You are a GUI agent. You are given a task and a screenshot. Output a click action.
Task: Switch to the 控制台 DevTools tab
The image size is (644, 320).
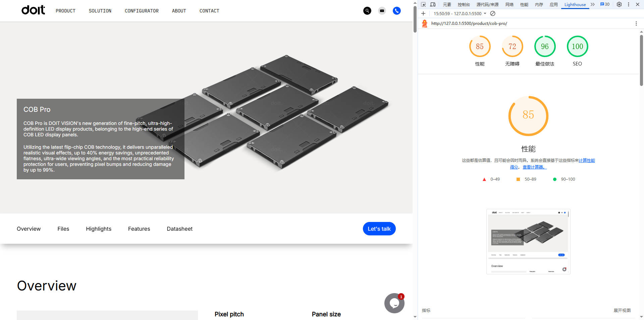click(464, 4)
